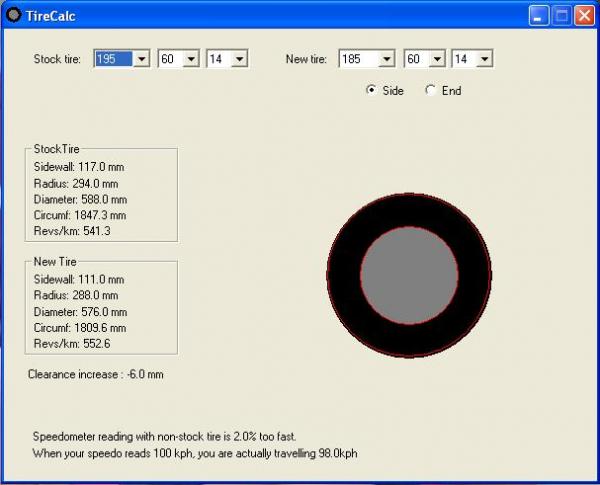Minimize the TireCalc window
Image resolution: width=600 pixels, height=485 pixels.
(539, 15)
